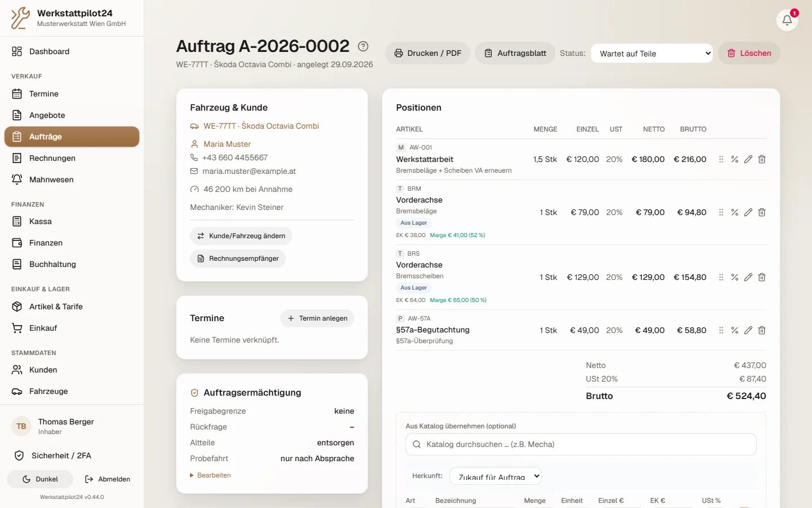Viewport: 812px width, 508px height.
Task: Edit the Bremsbeläge position with pencil icon
Action: 748,212
